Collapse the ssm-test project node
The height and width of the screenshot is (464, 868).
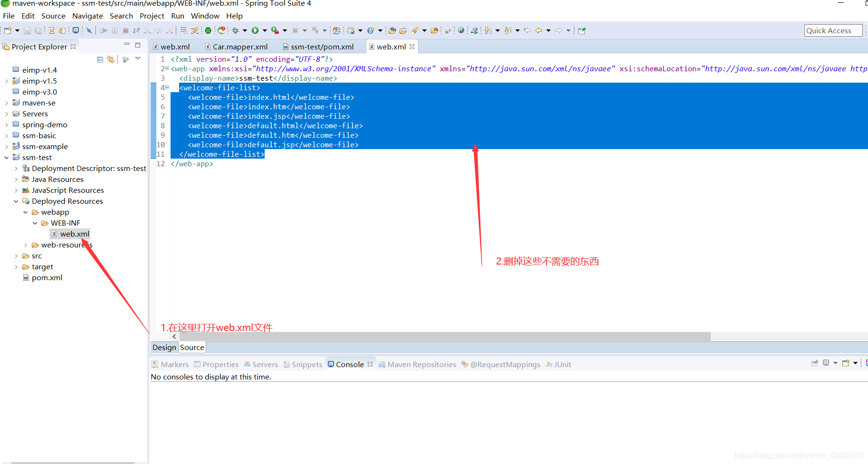click(x=7, y=158)
